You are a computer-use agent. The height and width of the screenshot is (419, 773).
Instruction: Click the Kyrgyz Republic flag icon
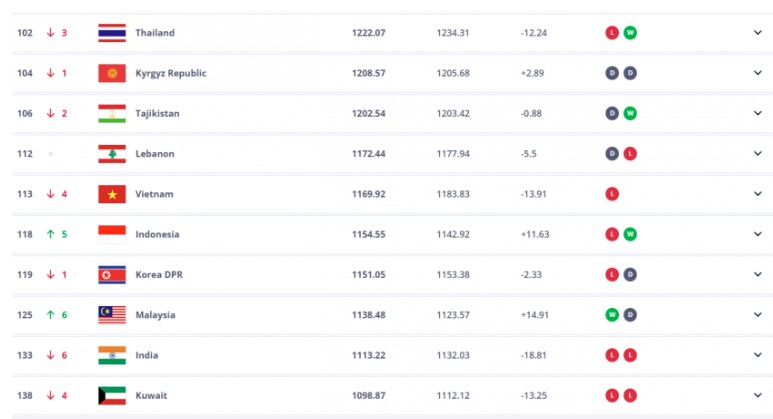(x=112, y=73)
